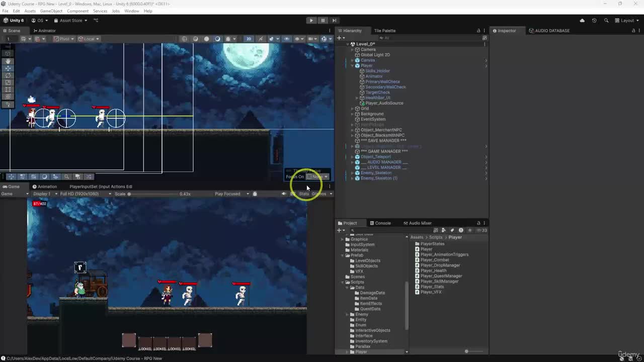644x362 pixels.
Task: Open the Hierarchy create plus menu
Action: tap(341, 38)
